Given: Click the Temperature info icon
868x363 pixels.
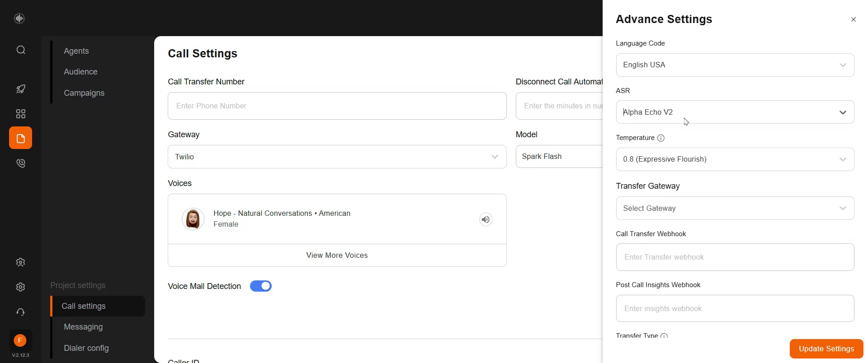Looking at the screenshot, I should pos(660,138).
